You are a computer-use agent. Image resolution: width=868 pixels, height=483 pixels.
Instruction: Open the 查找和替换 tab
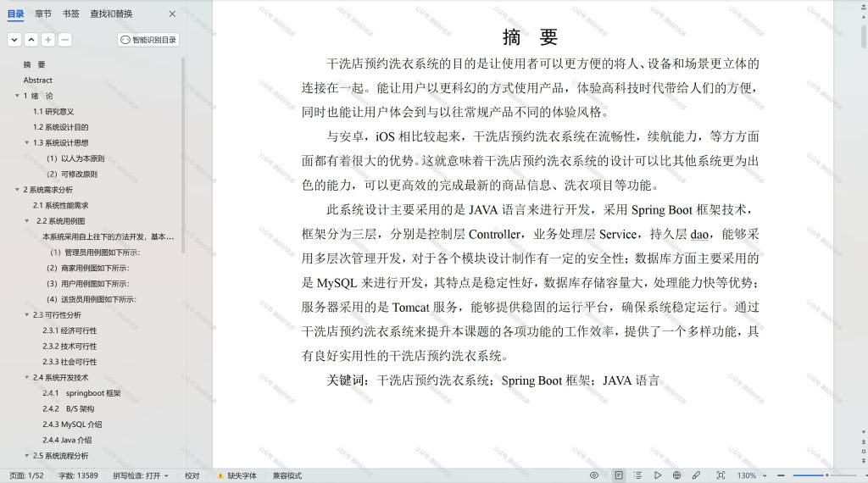111,14
